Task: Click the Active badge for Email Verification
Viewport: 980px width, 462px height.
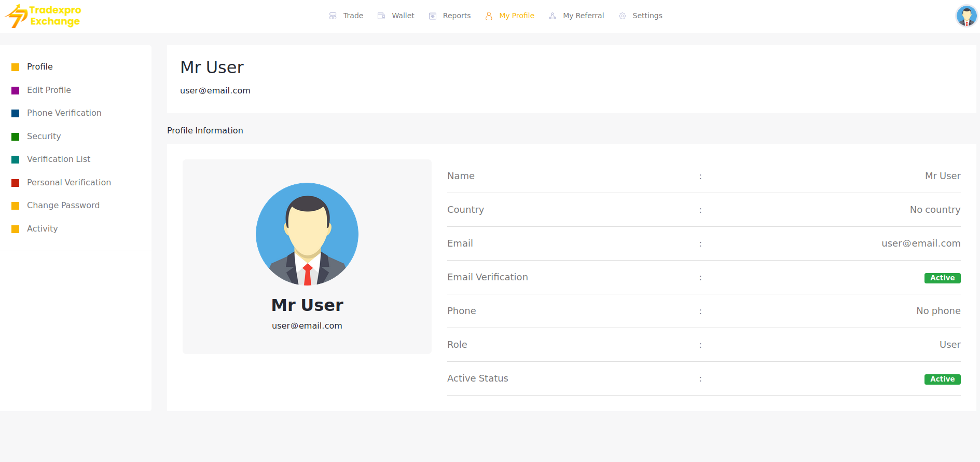Action: click(942, 278)
